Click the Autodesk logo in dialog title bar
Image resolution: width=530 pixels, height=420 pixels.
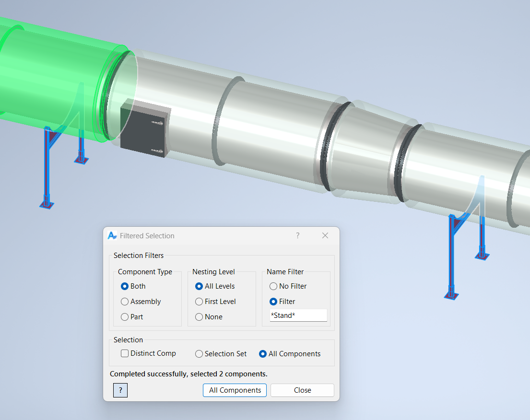pyautogui.click(x=112, y=235)
